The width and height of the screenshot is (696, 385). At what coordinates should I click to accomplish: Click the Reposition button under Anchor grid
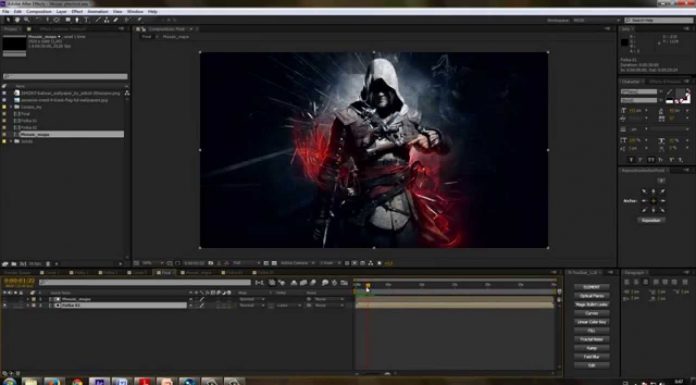tap(651, 220)
